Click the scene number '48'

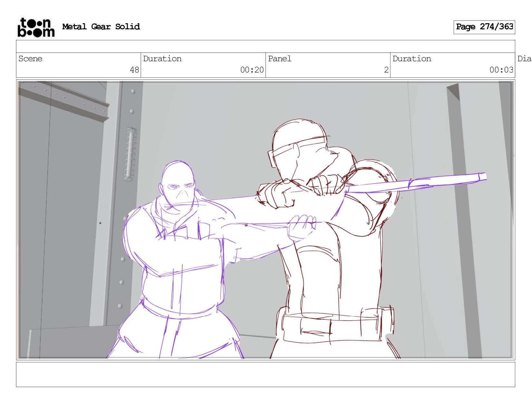[134, 70]
